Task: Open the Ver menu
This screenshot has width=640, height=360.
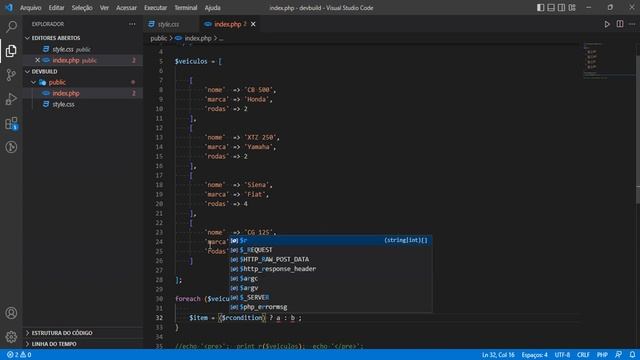Action: (104, 8)
